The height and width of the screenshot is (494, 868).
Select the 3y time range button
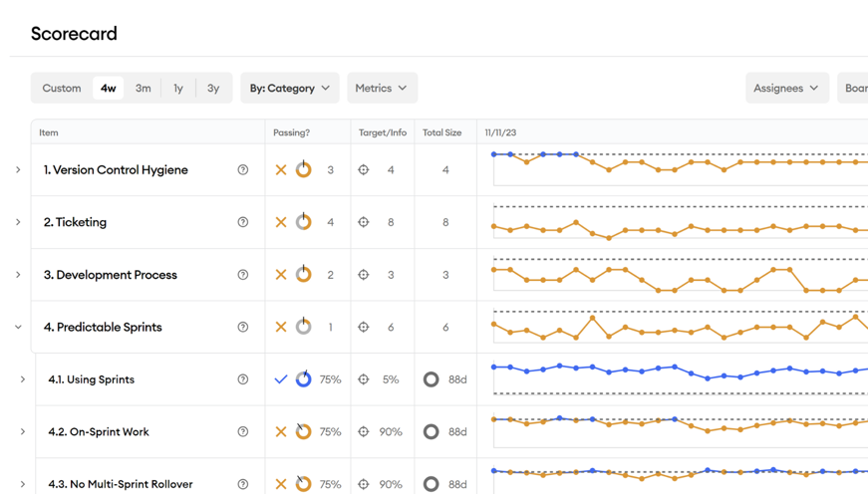click(x=213, y=89)
